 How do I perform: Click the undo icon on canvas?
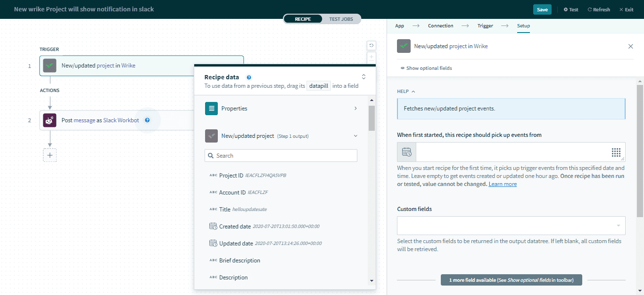pyautogui.click(x=372, y=45)
